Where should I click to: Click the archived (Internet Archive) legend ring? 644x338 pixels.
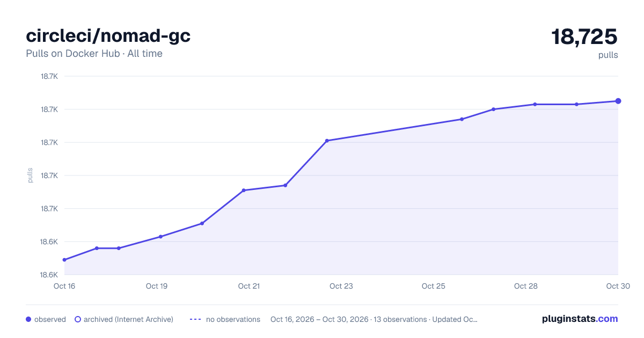click(x=77, y=319)
